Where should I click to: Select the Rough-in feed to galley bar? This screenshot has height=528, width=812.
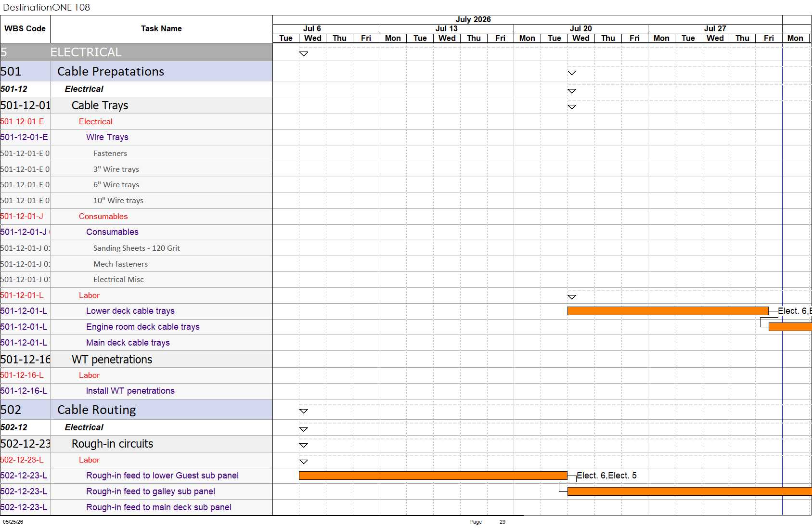pyautogui.click(x=690, y=491)
